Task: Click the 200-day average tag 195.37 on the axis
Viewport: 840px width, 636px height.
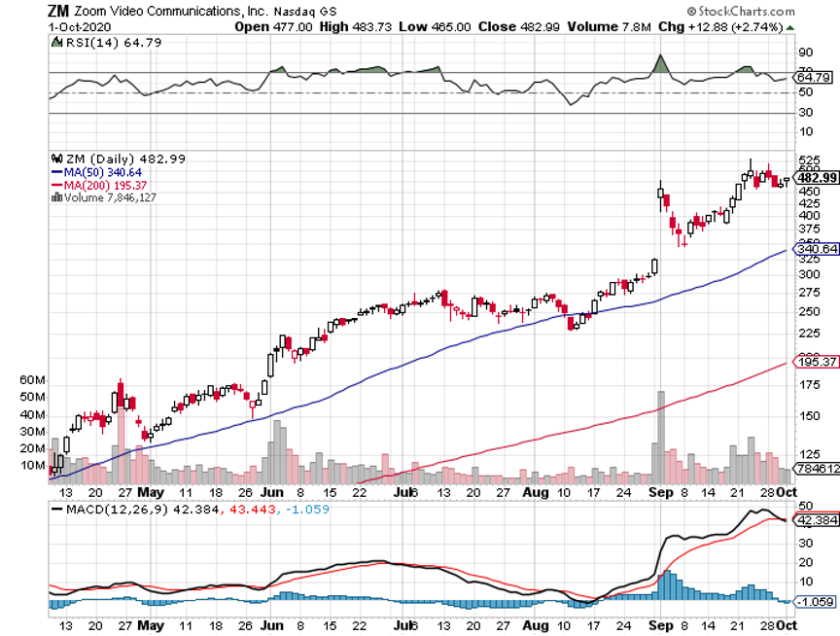Action: (817, 362)
